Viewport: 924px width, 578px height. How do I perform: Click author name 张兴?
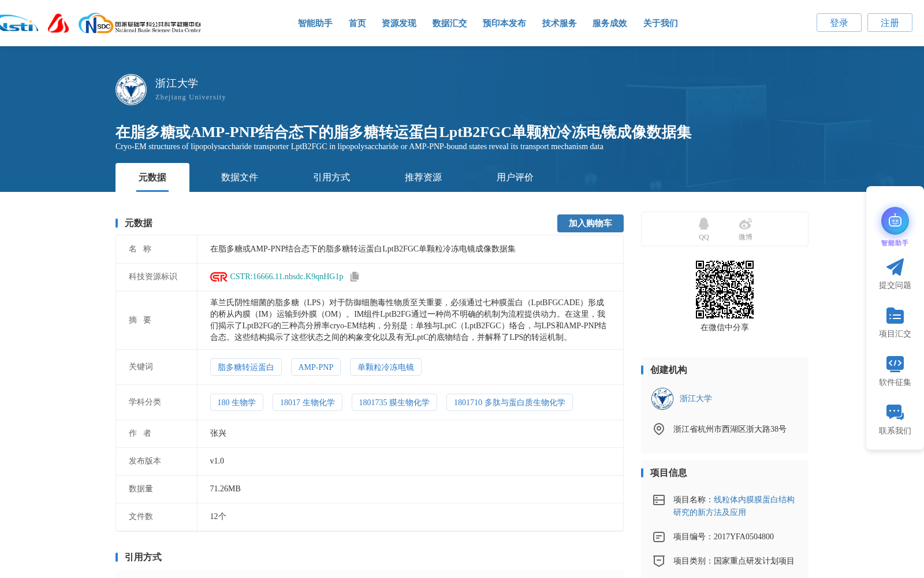pyautogui.click(x=218, y=433)
